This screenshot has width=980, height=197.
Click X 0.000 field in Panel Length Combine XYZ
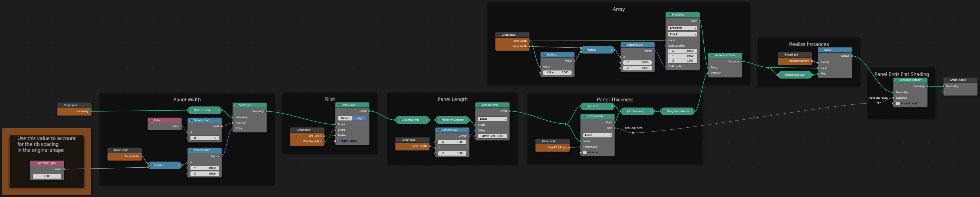(452, 142)
